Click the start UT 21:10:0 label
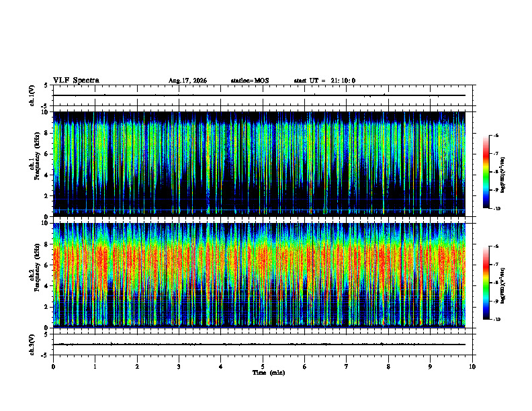 [324, 81]
